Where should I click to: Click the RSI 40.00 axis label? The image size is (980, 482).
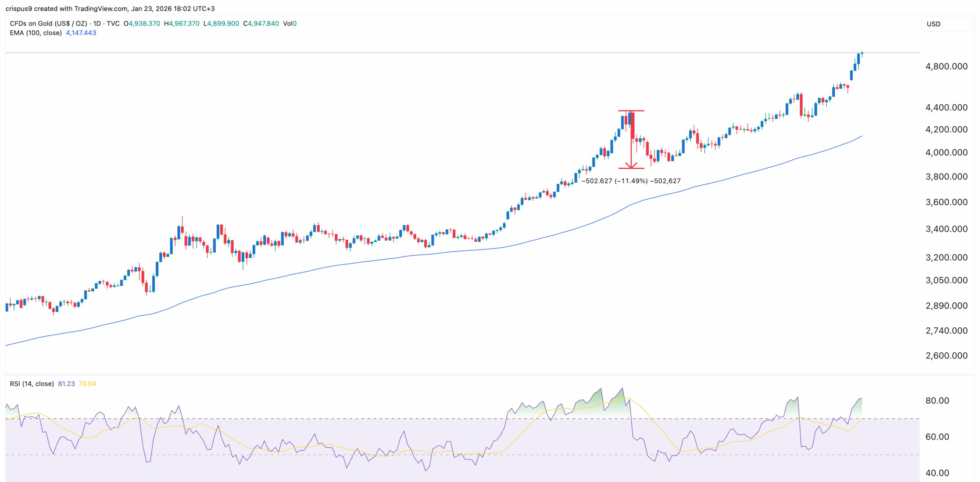click(x=937, y=473)
